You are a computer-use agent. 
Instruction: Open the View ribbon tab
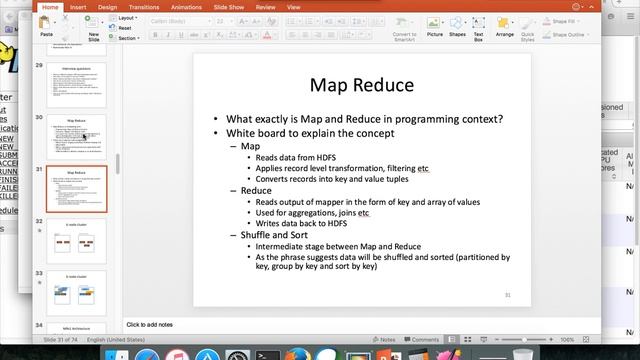293,7
